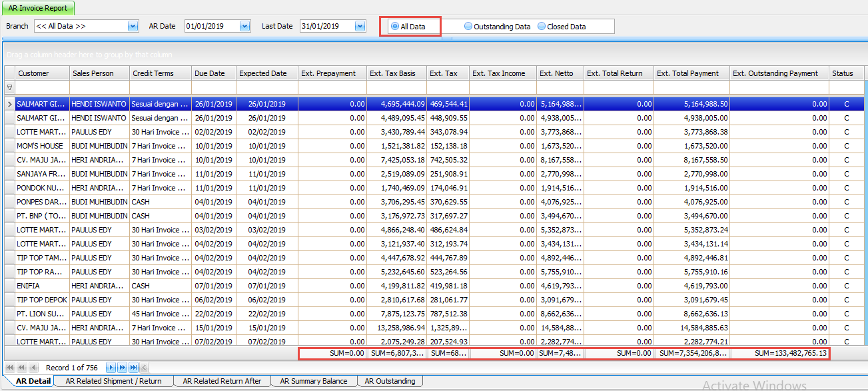Click the group-by column header panel
The height and width of the screenshot is (391, 868).
[x=434, y=55]
